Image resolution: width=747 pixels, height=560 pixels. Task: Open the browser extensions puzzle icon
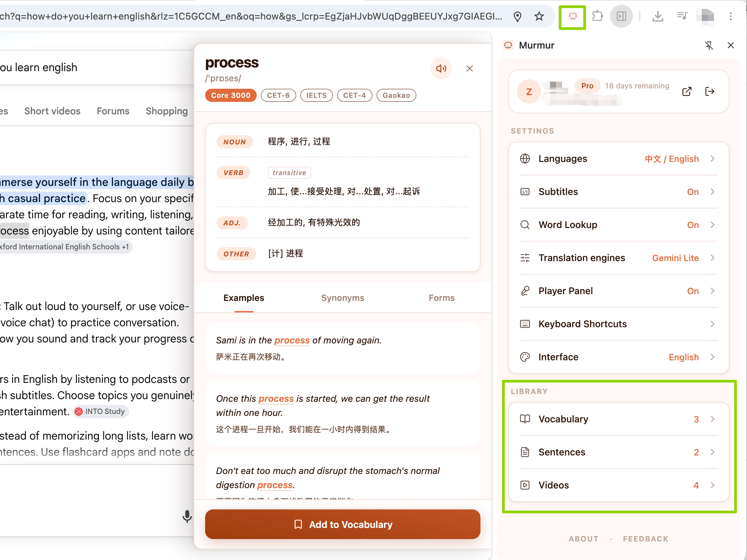pos(598,16)
